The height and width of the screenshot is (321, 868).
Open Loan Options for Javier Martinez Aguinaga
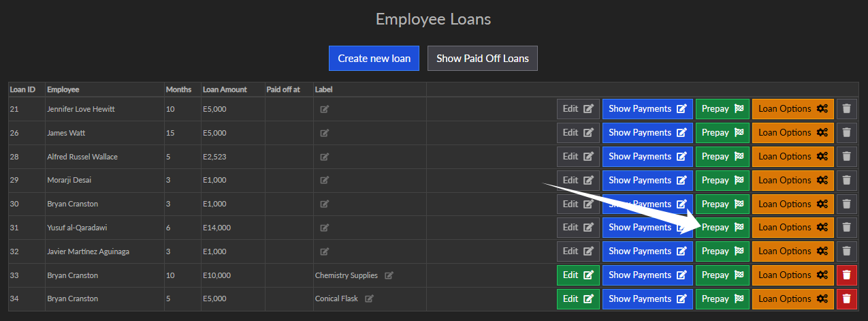click(793, 251)
